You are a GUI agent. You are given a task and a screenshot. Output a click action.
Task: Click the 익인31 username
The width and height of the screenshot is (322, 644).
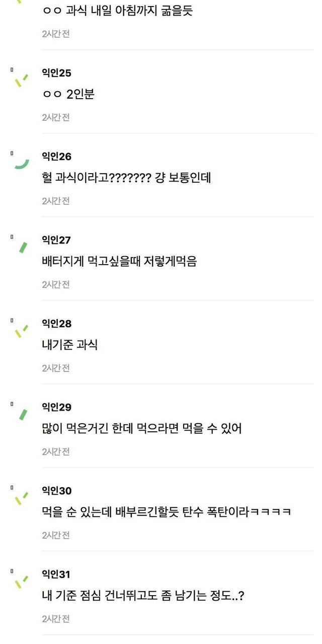(56, 575)
